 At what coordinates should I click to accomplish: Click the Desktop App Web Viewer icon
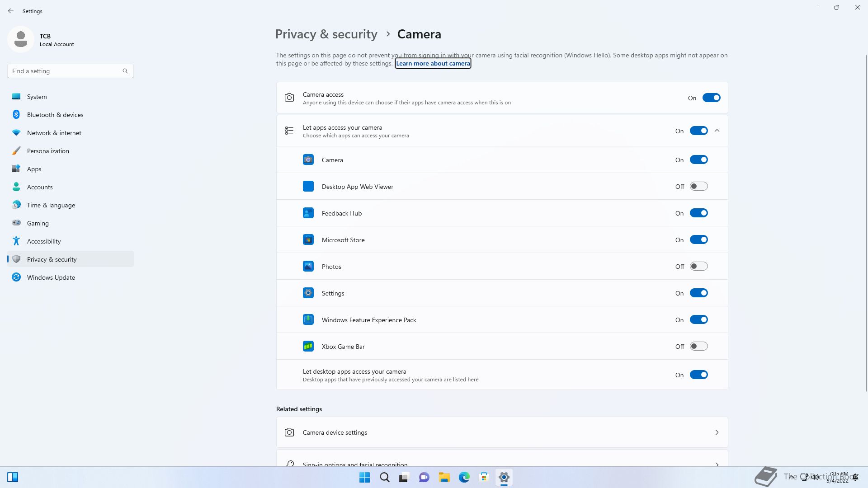point(308,186)
